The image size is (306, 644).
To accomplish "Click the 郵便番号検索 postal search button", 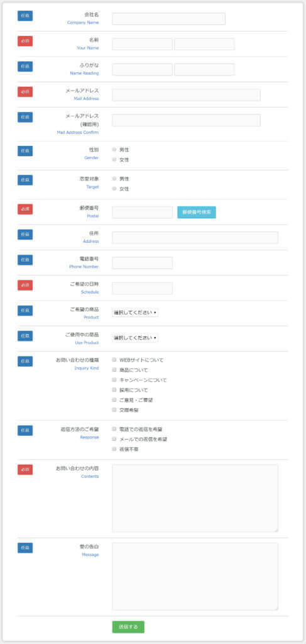I will click(197, 213).
